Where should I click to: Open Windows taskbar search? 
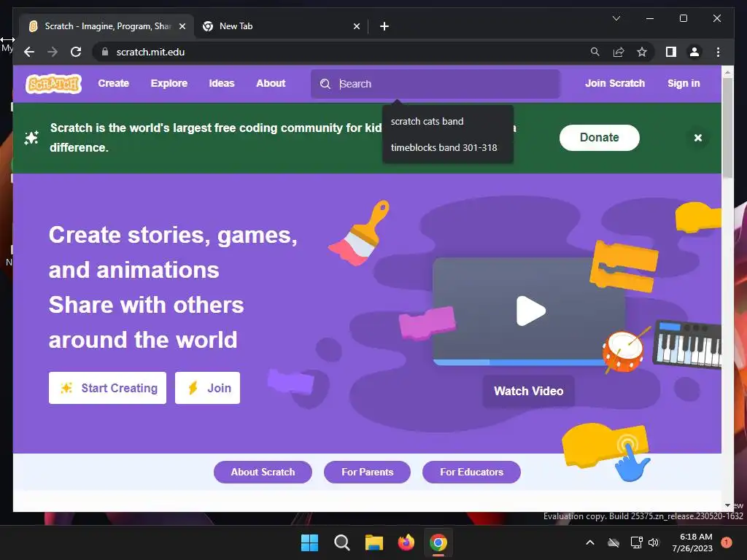pos(341,542)
